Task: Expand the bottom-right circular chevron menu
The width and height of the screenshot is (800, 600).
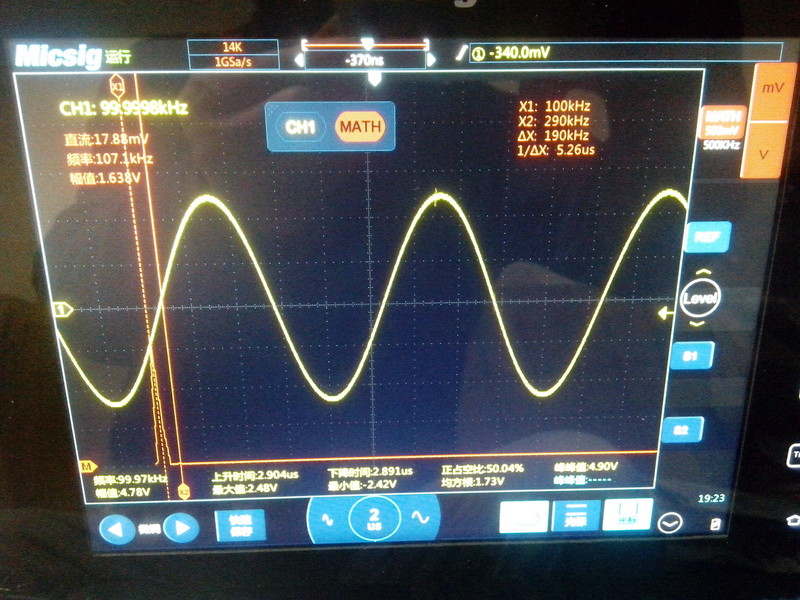Action: [x=669, y=522]
